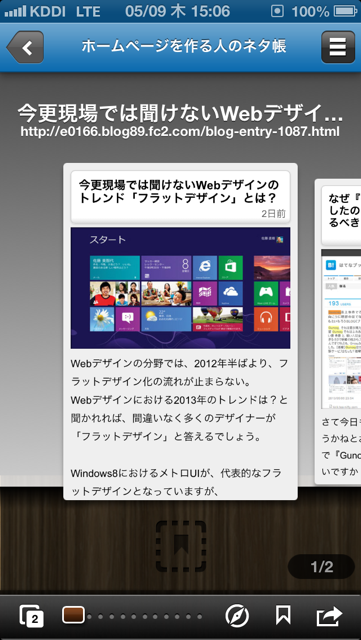
Task: Tap the blog-entry-1087 URL link
Action: click(x=180, y=131)
